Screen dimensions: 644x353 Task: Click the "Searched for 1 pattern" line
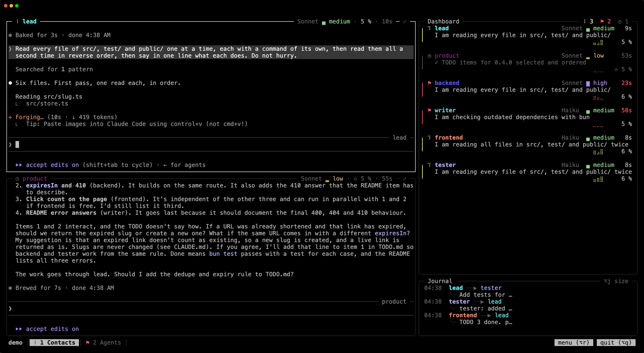click(x=54, y=69)
